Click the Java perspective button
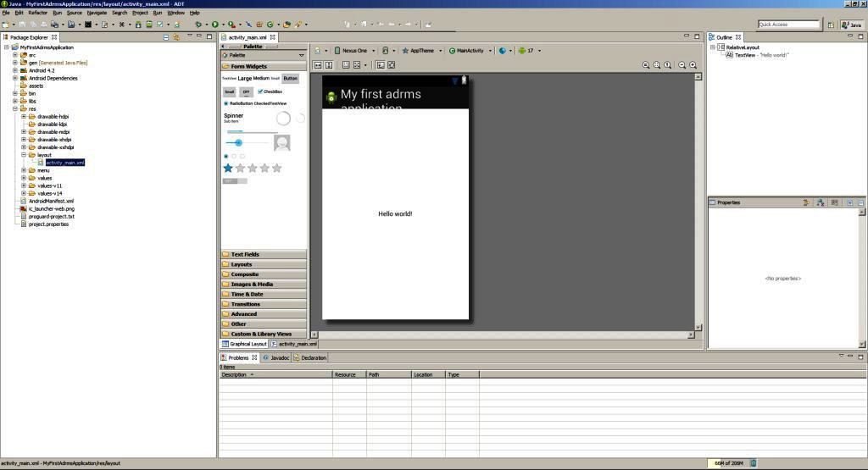The width and height of the screenshot is (868, 470). coord(852,25)
